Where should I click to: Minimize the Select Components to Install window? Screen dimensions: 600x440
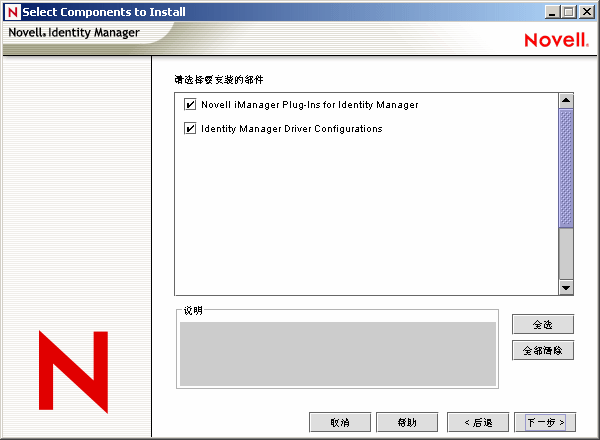coord(552,12)
